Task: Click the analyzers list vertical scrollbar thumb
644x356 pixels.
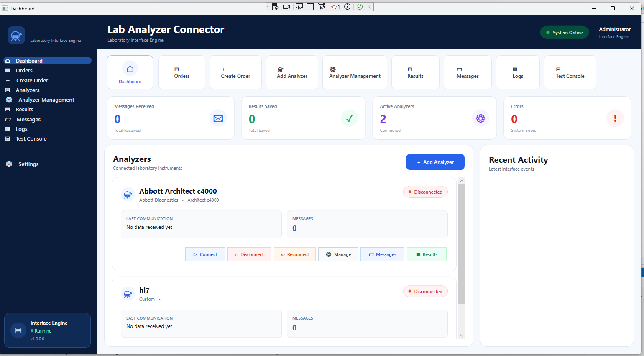Action: pos(462,243)
